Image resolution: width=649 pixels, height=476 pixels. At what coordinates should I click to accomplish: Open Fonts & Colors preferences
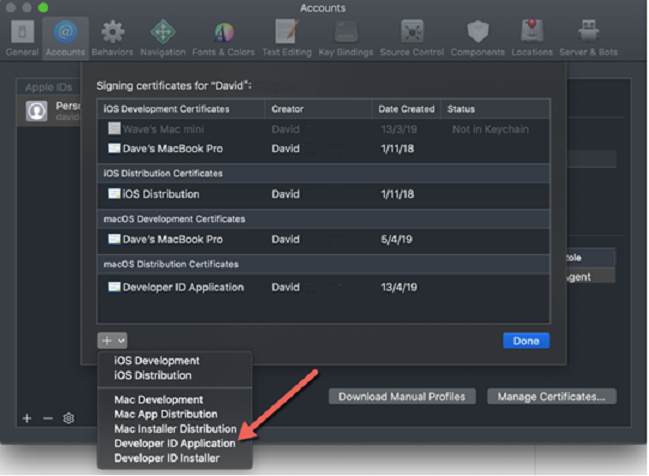point(224,38)
